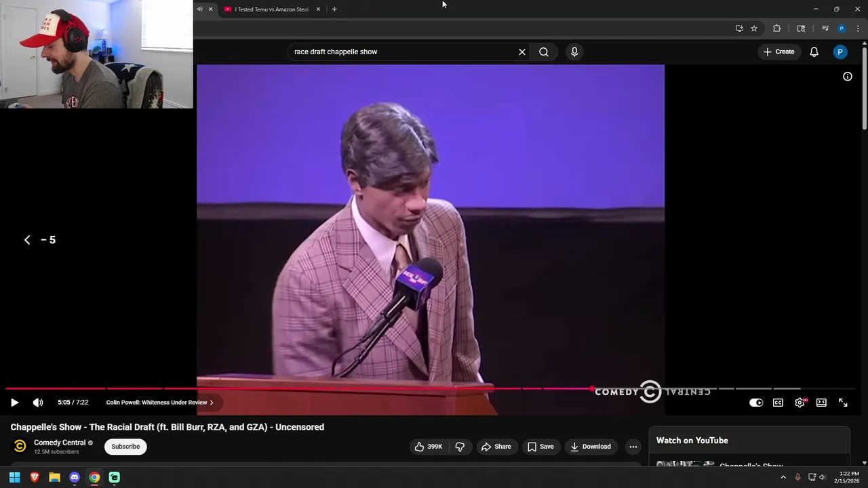Open the Comedy Central channel link
This screenshot has width=868, height=488.
click(60, 443)
